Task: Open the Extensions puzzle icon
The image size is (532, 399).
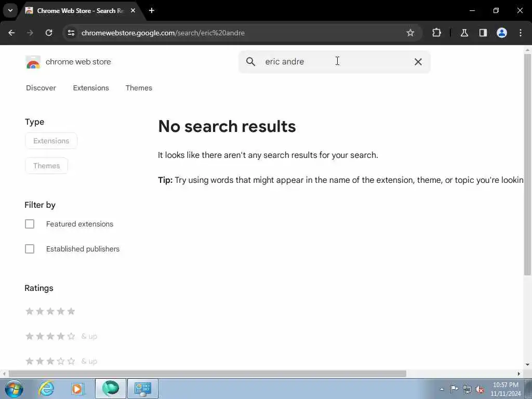Action: [436, 33]
